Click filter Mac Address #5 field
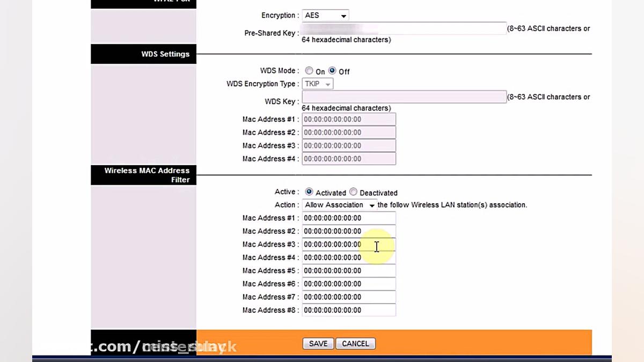 click(x=349, y=271)
